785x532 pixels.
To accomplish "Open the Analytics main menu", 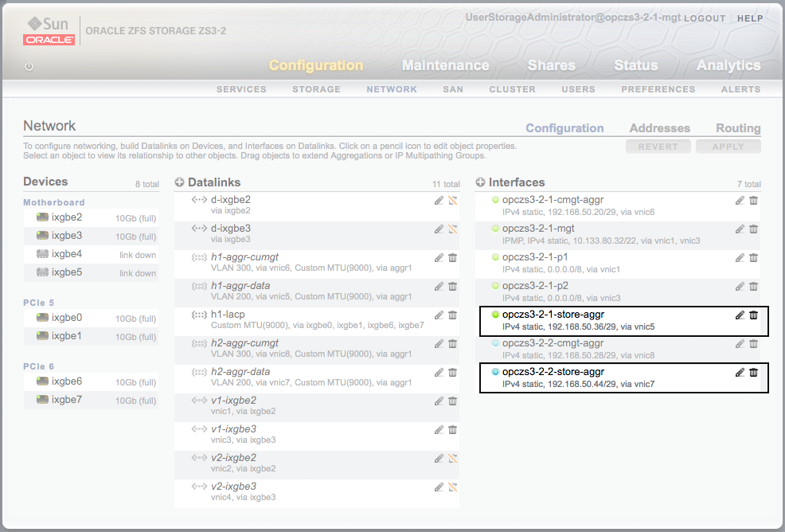I will (728, 65).
